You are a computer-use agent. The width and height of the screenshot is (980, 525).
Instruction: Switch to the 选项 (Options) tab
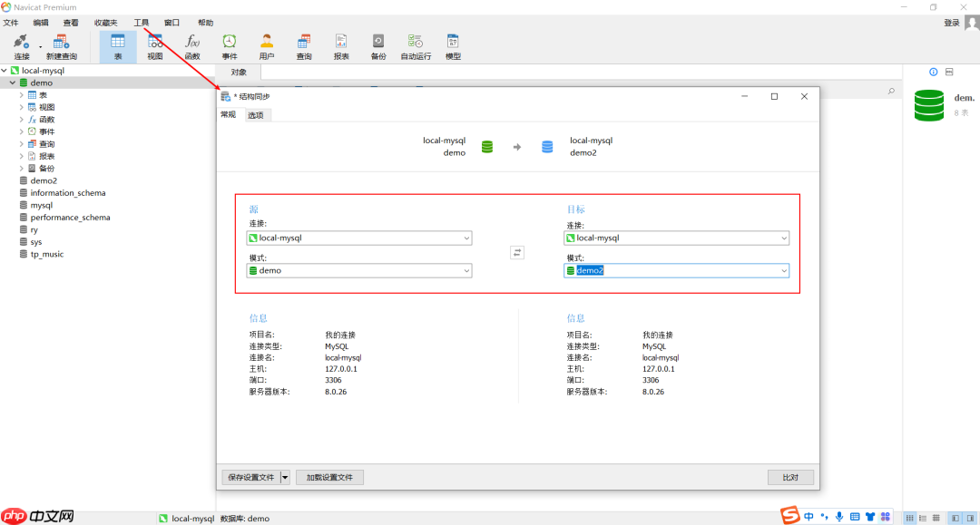(258, 115)
